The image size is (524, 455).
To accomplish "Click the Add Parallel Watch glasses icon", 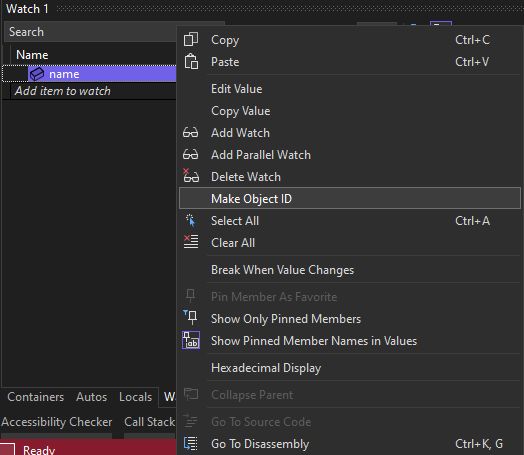I will tap(190, 155).
